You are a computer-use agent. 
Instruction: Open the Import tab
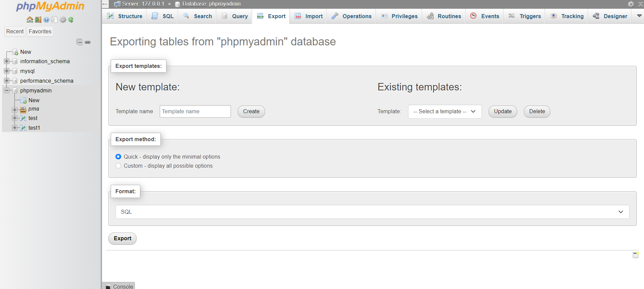(x=308, y=16)
